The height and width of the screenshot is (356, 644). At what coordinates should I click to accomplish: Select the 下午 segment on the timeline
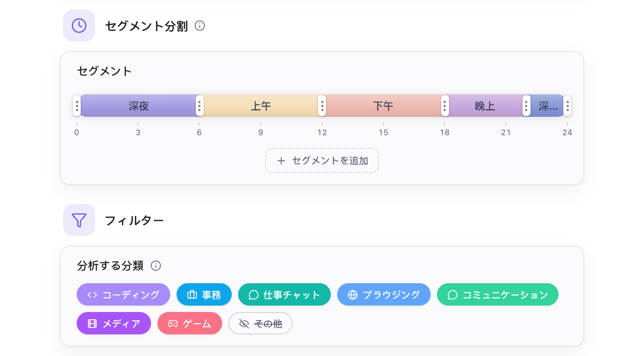(383, 106)
